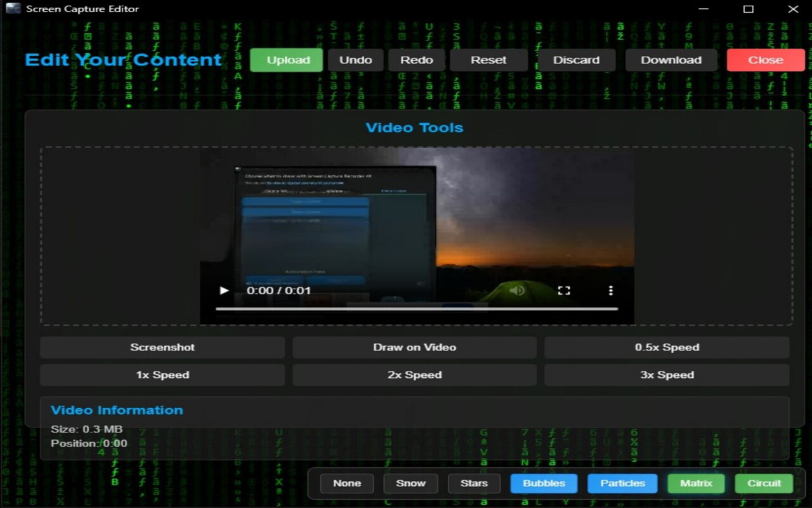Open the video player overflow menu

coord(611,290)
